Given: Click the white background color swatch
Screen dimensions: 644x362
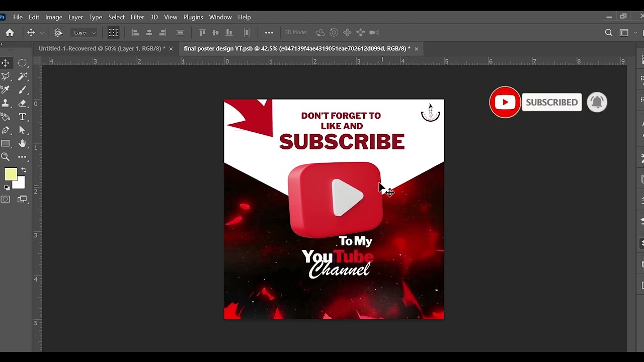Looking at the screenshot, I should [x=21, y=185].
